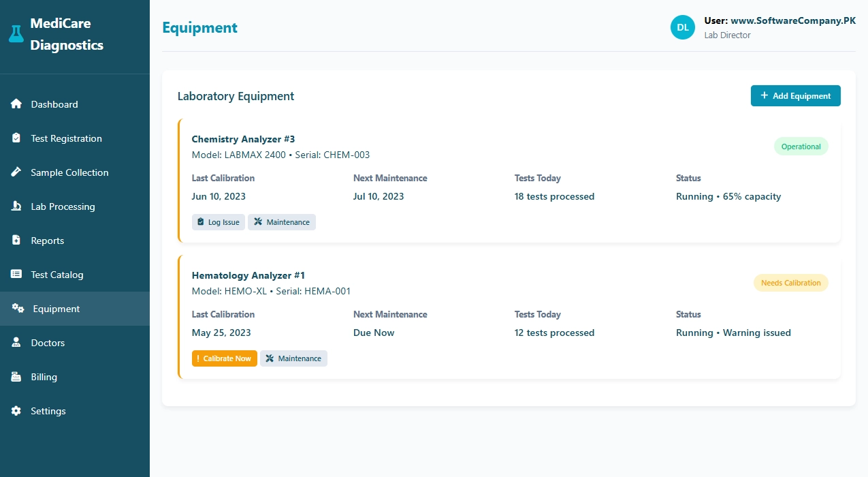Open Maintenance for Hematology Analyzer #1
This screenshot has height=477, width=868.
[293, 358]
